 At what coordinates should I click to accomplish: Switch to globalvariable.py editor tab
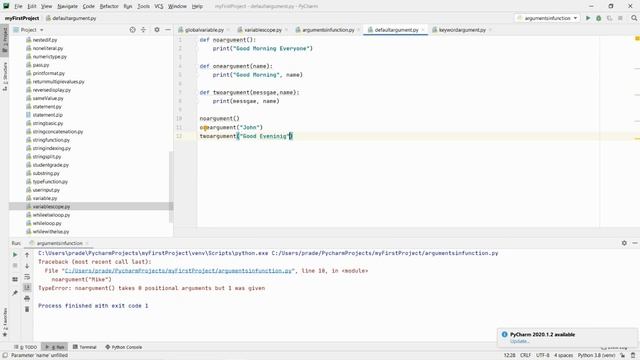(x=204, y=30)
